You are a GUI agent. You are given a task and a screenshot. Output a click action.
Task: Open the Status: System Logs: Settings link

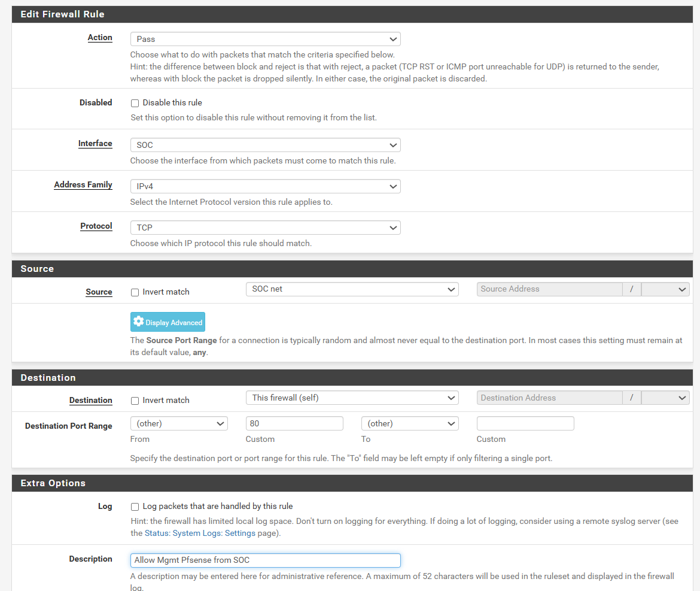[x=200, y=533]
